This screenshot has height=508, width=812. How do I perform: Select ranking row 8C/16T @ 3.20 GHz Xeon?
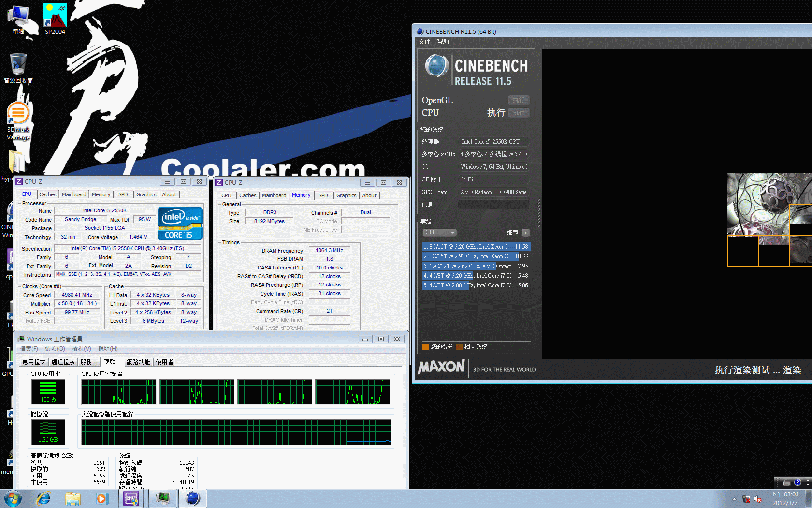tap(476, 247)
